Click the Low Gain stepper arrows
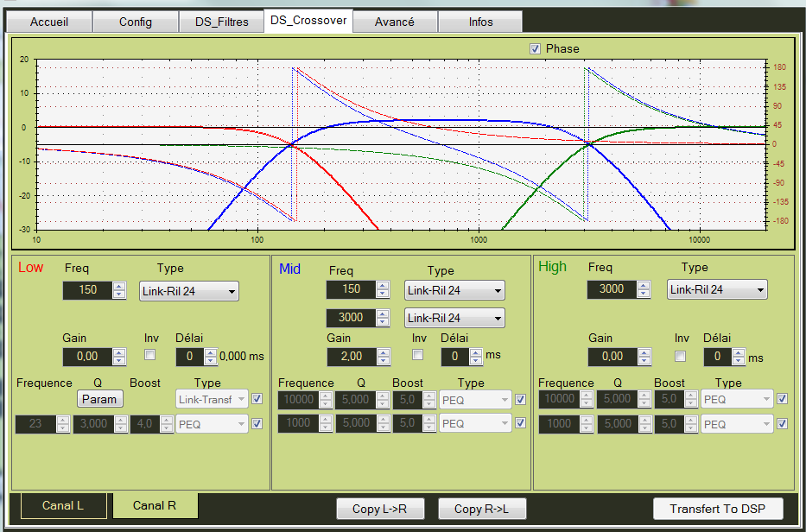Screen dimensions: 806x532 pos(119,358)
